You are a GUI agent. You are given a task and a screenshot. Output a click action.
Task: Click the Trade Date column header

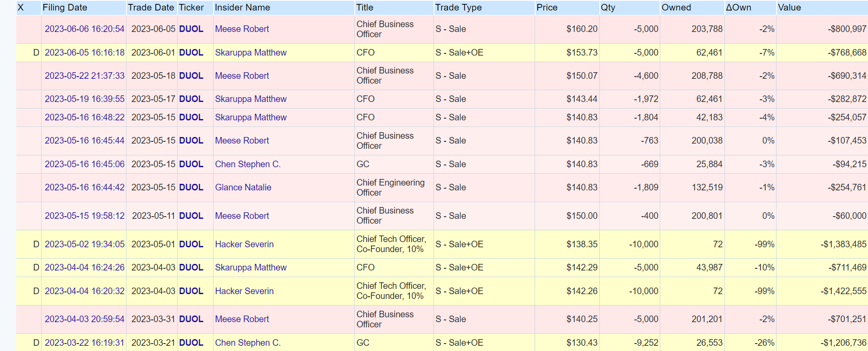click(151, 7)
